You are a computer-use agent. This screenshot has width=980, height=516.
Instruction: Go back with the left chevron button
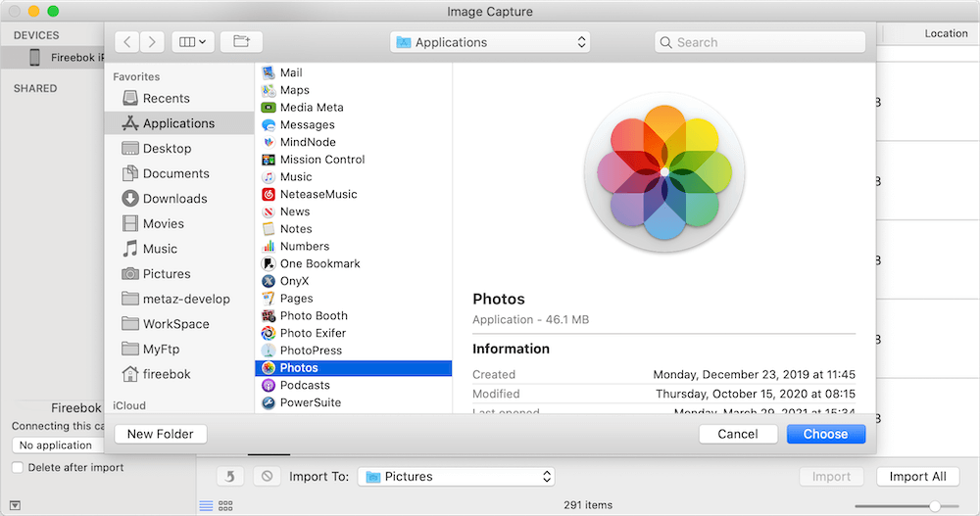pyautogui.click(x=127, y=42)
